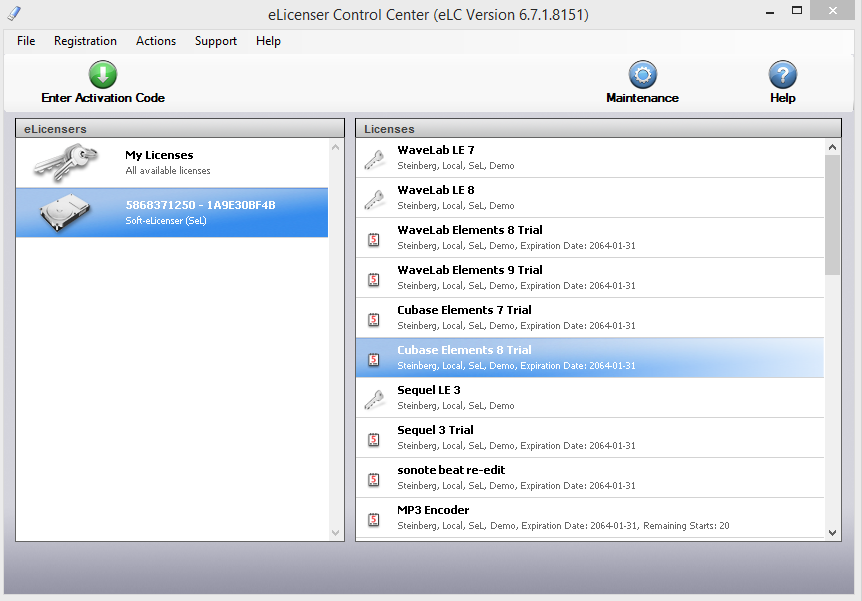Select the 5868371250 - 1A9E30BF4B Soft-eLicenser
The height and width of the screenshot is (601, 862).
pyautogui.click(x=172, y=213)
